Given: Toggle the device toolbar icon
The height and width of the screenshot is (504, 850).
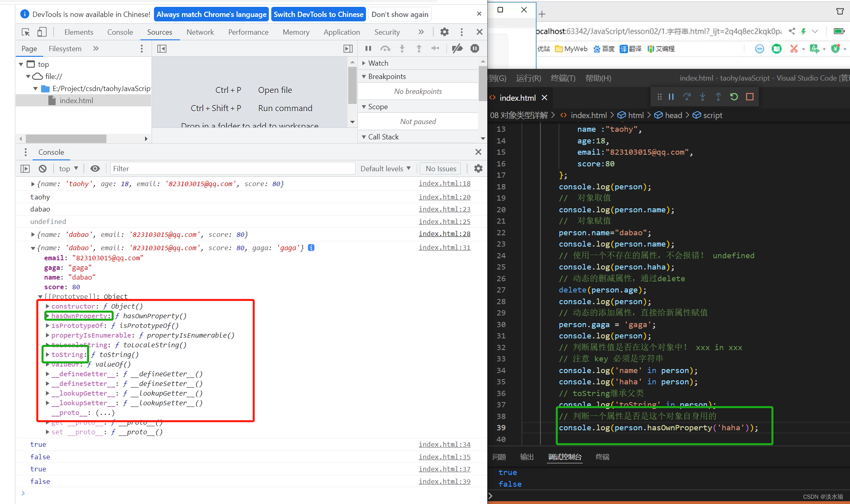Looking at the screenshot, I should click(42, 32).
